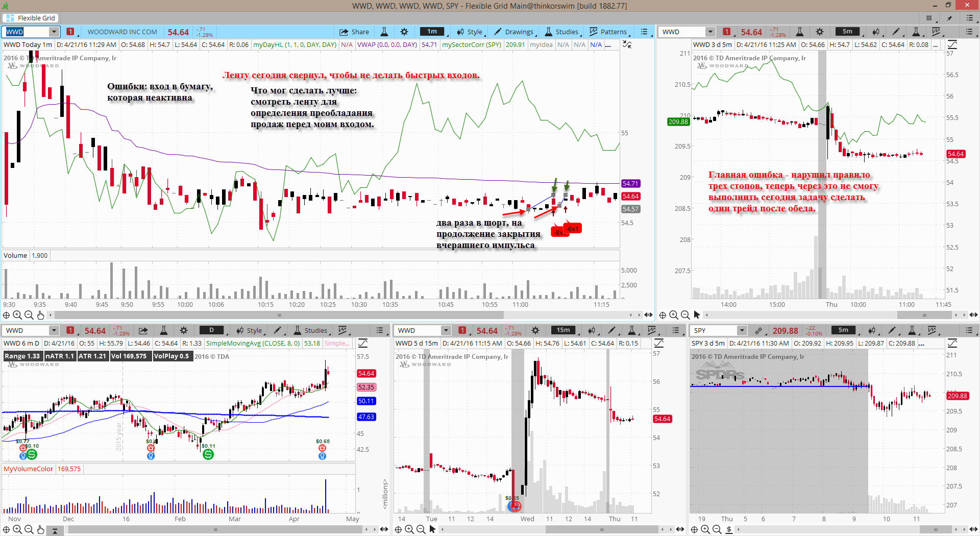Click the SimpleMovingAvg (CLOSE, 8, 0) study label

click(253, 343)
